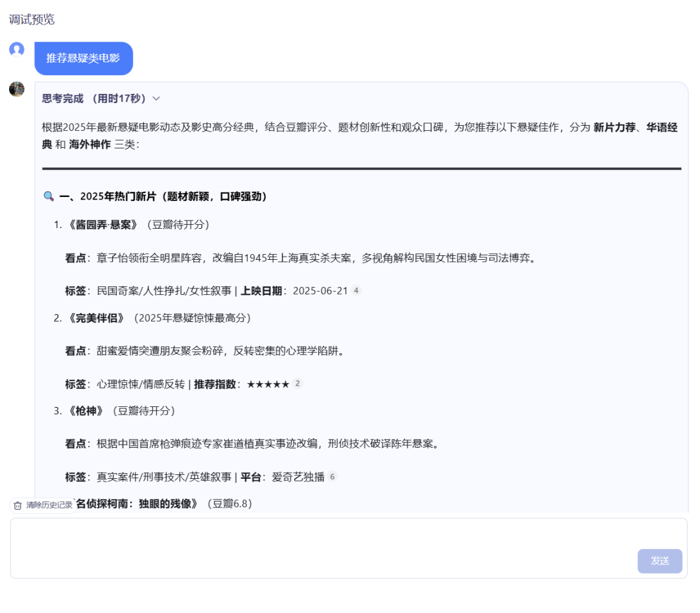Click citation badge 6 after 爱奇艺独播

coord(331,476)
